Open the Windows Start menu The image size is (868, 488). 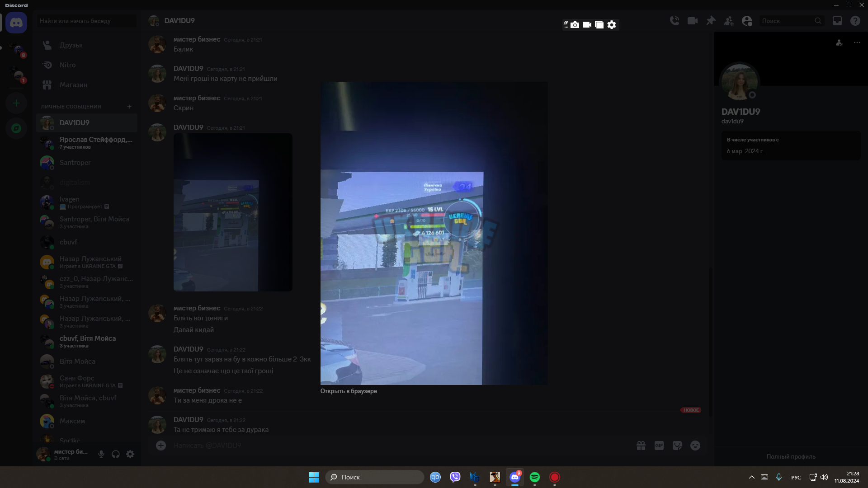pos(314,477)
